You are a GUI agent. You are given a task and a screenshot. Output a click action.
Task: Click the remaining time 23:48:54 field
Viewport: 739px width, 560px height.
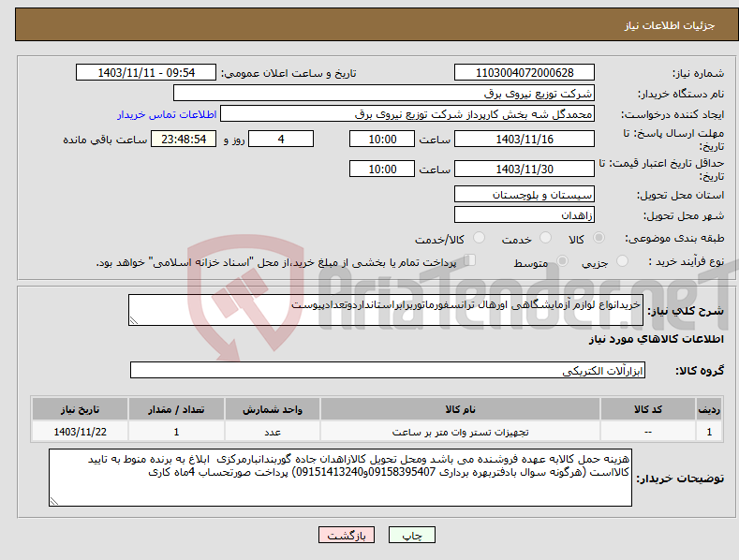point(184,139)
